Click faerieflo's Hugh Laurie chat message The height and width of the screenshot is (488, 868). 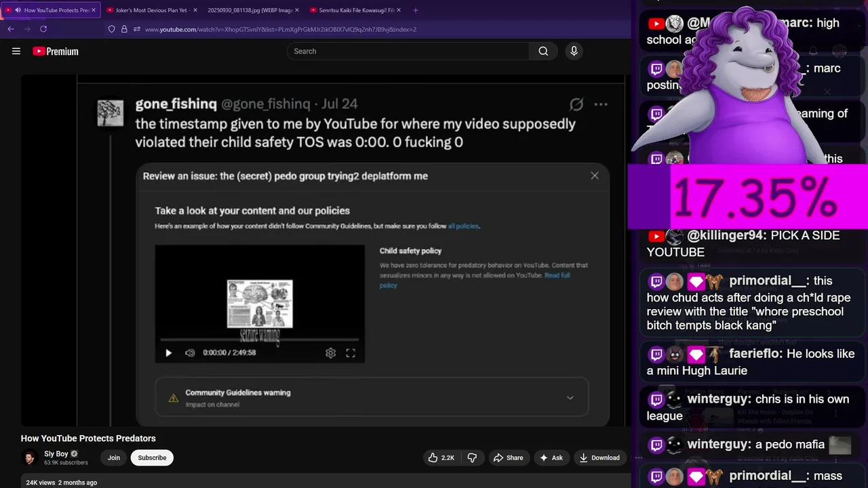point(751,362)
